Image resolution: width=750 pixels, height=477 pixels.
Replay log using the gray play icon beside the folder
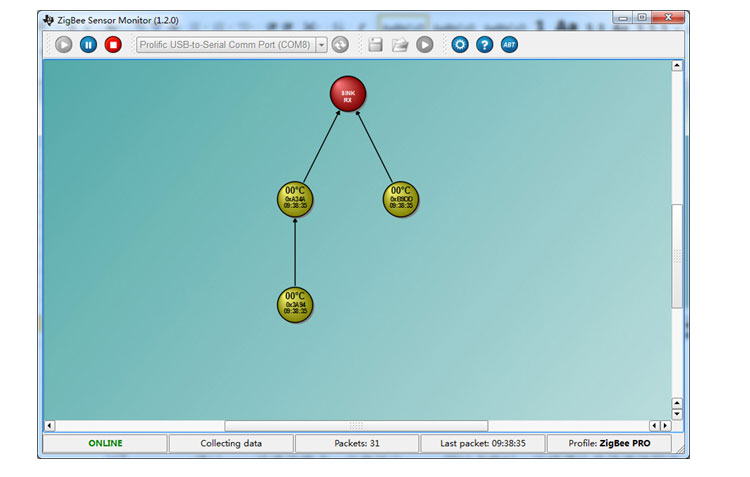pos(424,45)
